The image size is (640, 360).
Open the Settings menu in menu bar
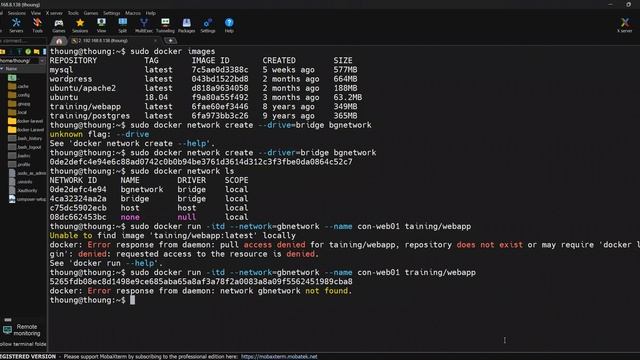tap(111, 13)
